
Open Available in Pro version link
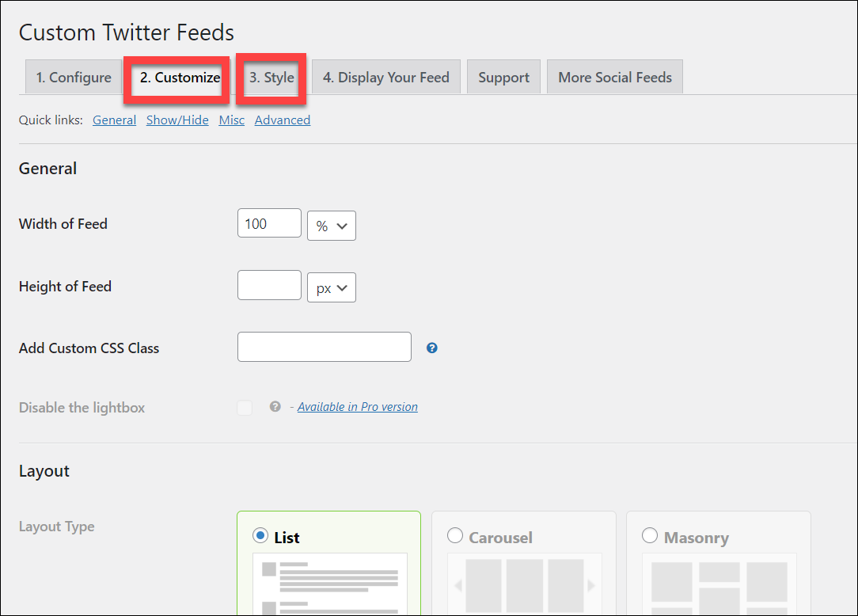click(x=357, y=407)
